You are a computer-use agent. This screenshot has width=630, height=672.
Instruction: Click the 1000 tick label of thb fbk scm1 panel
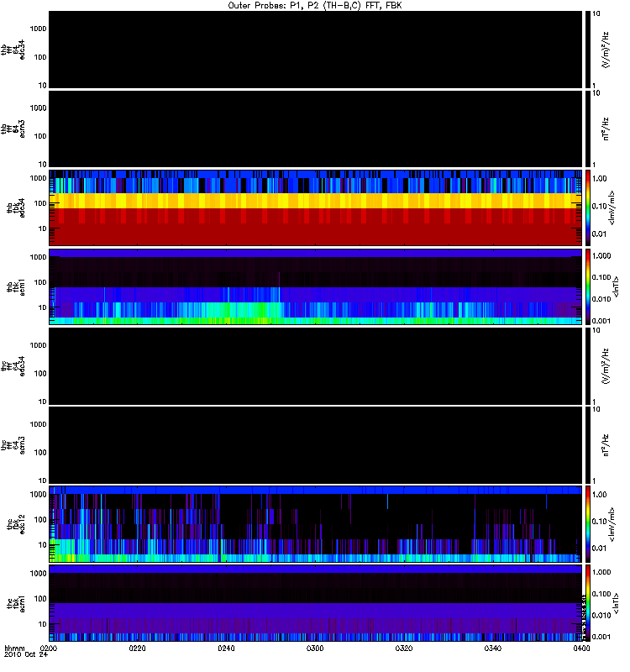click(x=38, y=257)
